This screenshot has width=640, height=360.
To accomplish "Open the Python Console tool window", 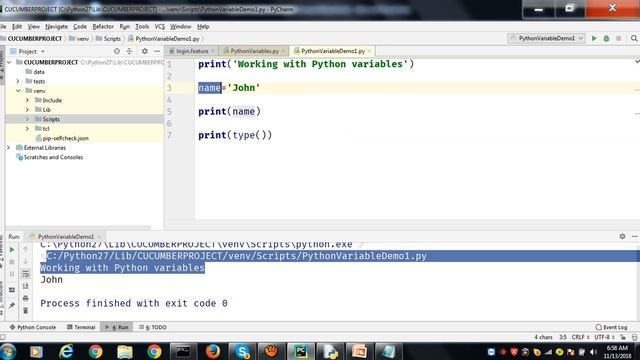I will 33,327.
